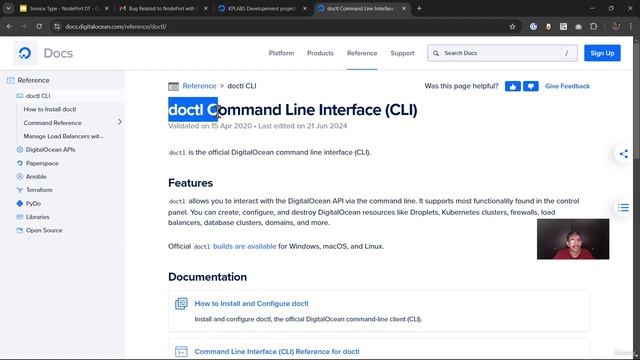Open the browser extensions puzzle icon
The image size is (640, 360).
(594, 27)
